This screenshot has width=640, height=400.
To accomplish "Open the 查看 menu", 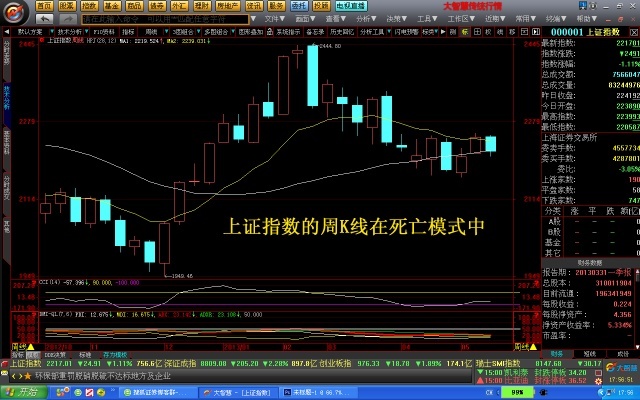I will click(336, 19).
